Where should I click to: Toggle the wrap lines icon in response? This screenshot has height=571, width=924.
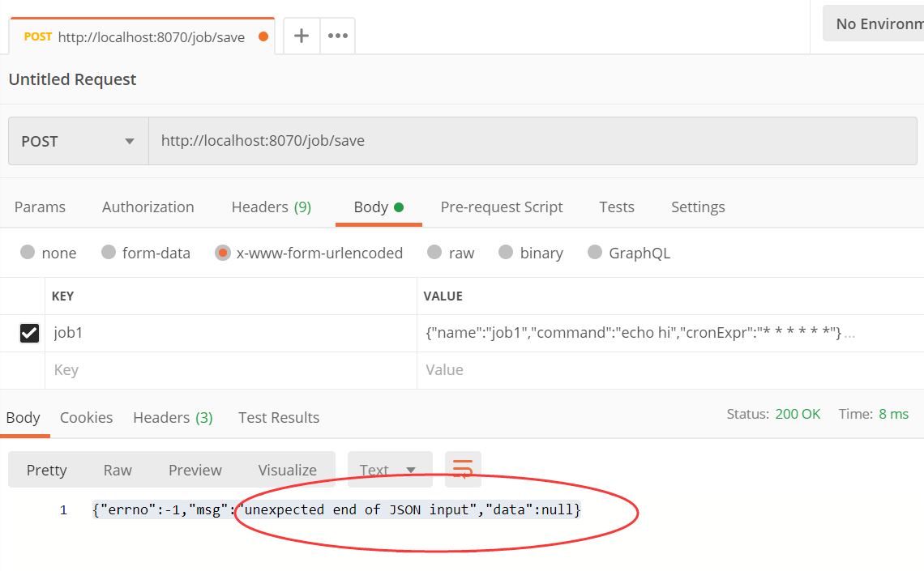tap(463, 470)
